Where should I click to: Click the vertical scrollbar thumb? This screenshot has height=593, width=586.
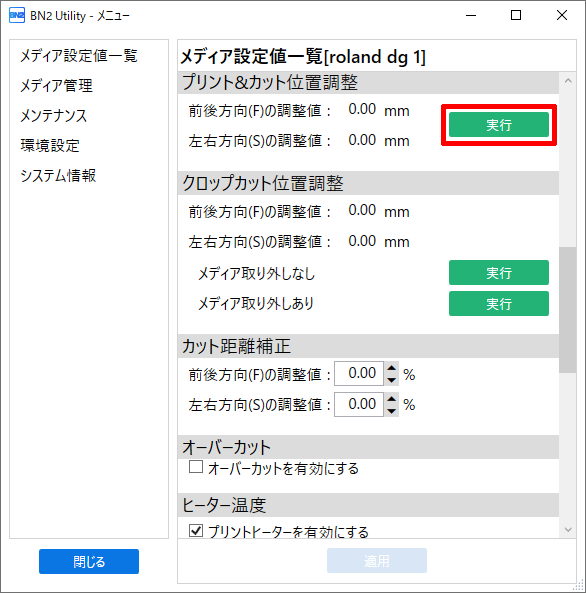pyautogui.click(x=568, y=310)
